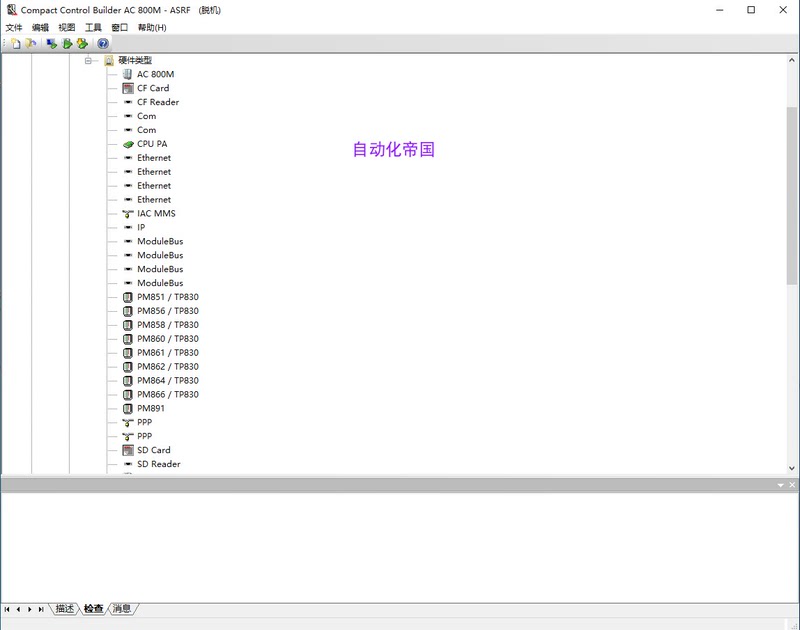The image size is (800, 630).
Task: Open the 帮助(H) menu
Action: pos(152,28)
